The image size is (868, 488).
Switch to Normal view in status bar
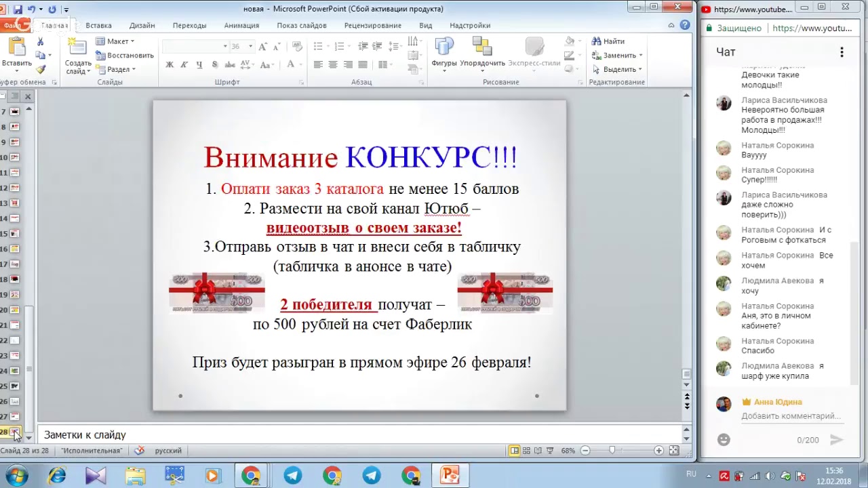[x=515, y=451]
